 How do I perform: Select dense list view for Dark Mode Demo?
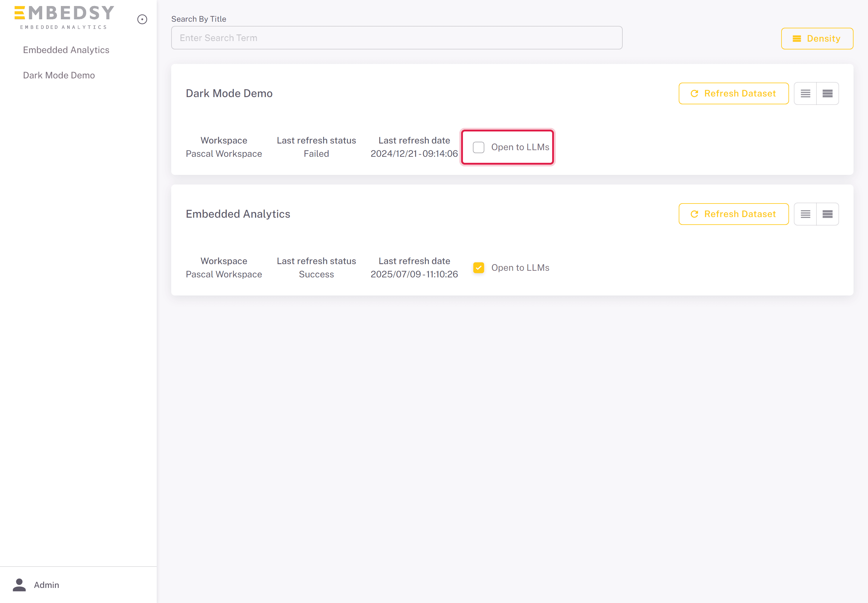point(828,93)
